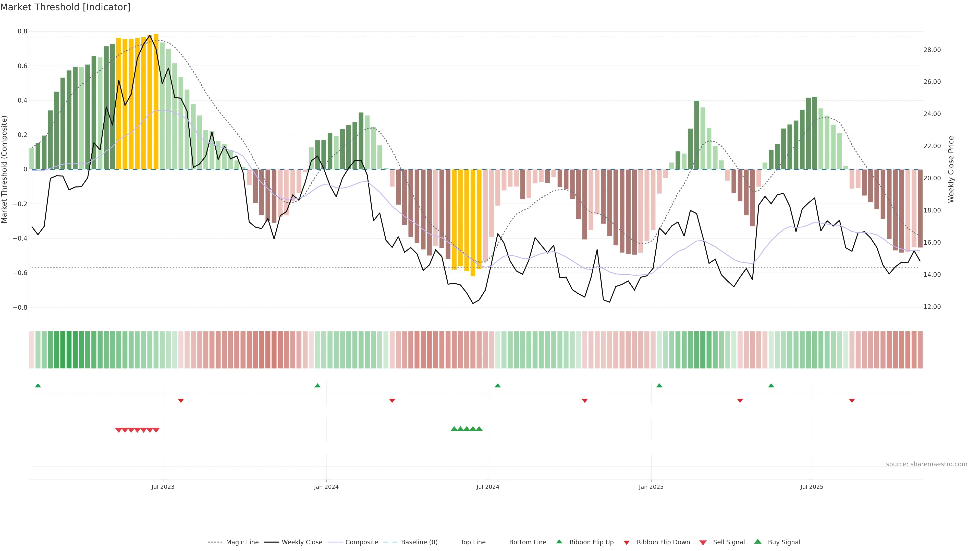Hide the Composite line via legend
980x551 pixels.
[361, 542]
